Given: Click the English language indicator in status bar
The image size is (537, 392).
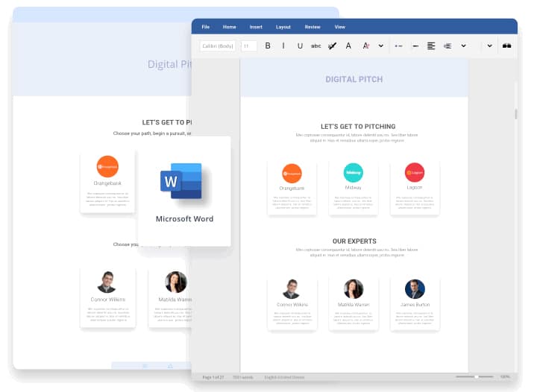Looking at the screenshot, I should click(x=284, y=377).
